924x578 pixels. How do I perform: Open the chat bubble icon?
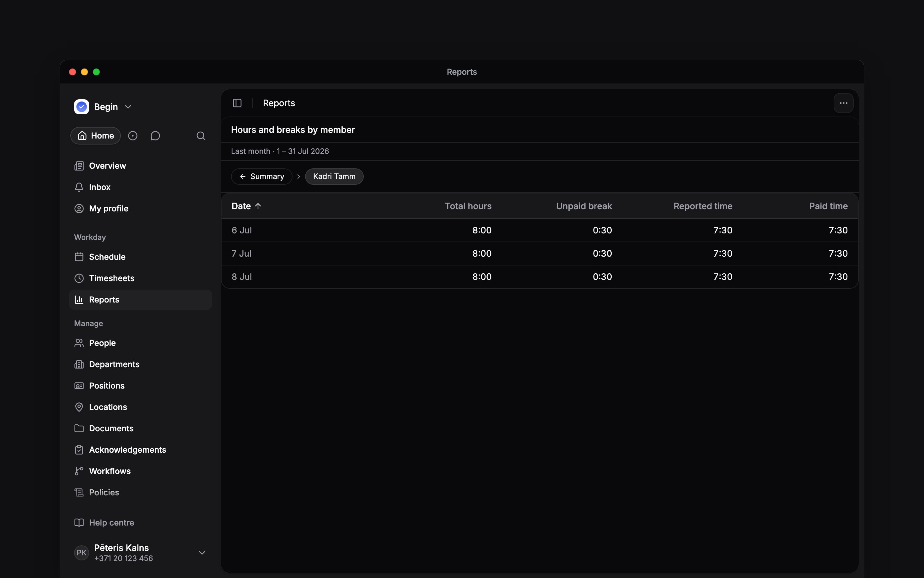155,136
